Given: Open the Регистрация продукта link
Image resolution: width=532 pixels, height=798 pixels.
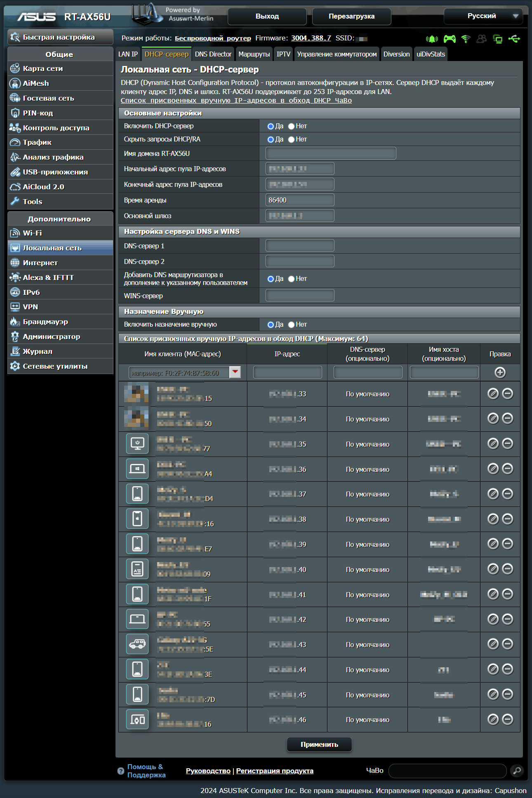Looking at the screenshot, I should pos(275,771).
